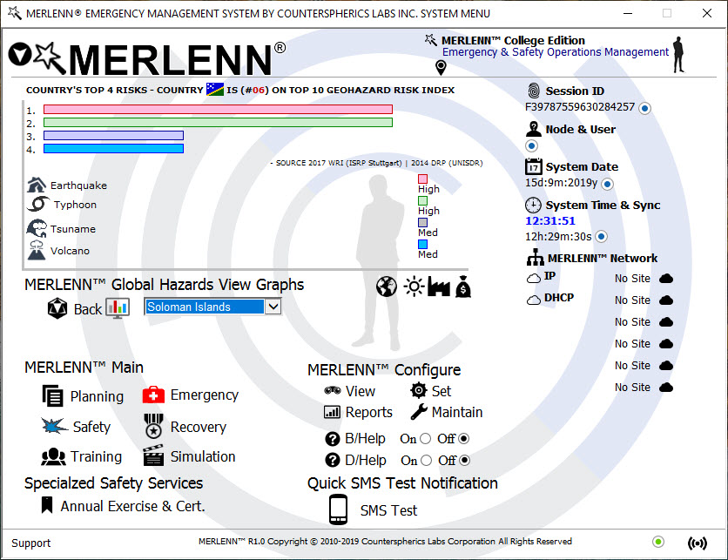Select the Session ID radio button
The width and height of the screenshot is (728, 560).
pos(645,108)
